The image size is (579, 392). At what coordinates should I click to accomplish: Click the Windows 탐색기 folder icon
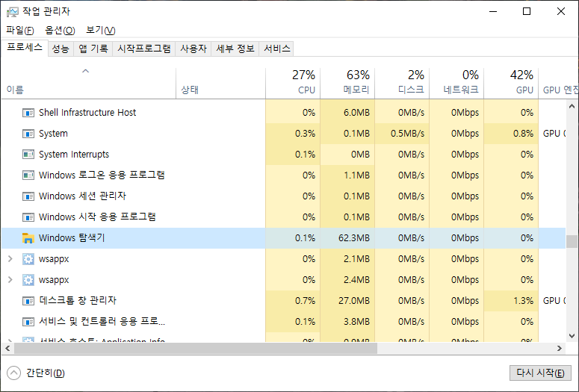(28, 238)
